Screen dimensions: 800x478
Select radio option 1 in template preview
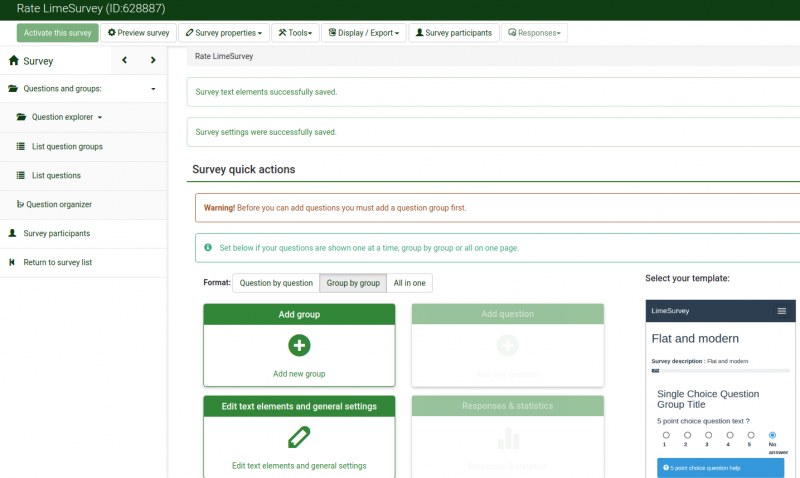click(x=666, y=435)
